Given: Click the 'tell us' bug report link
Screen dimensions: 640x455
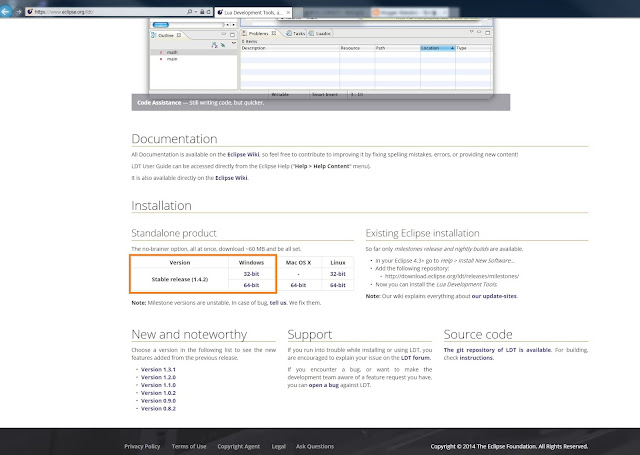Looking at the screenshot, I should pos(278,303).
